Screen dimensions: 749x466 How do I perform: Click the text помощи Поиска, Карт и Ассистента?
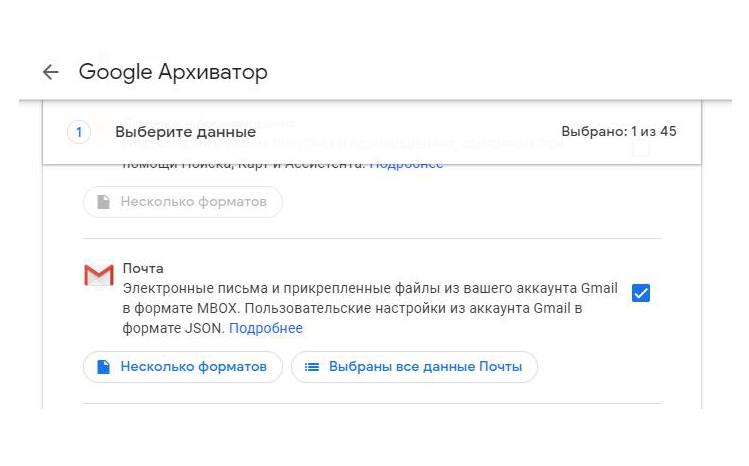pos(244,164)
